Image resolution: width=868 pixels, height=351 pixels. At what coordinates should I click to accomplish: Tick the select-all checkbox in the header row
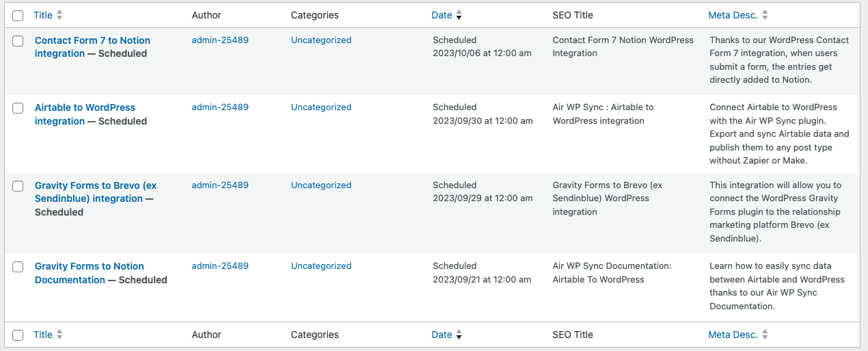click(18, 15)
